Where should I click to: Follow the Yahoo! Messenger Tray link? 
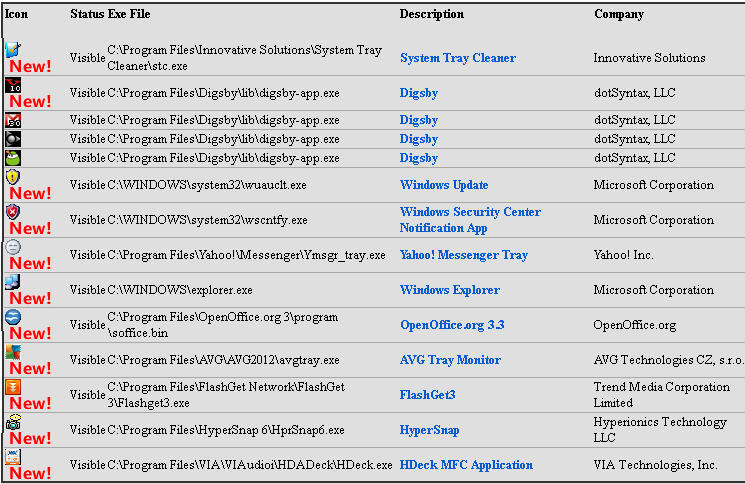point(464,255)
